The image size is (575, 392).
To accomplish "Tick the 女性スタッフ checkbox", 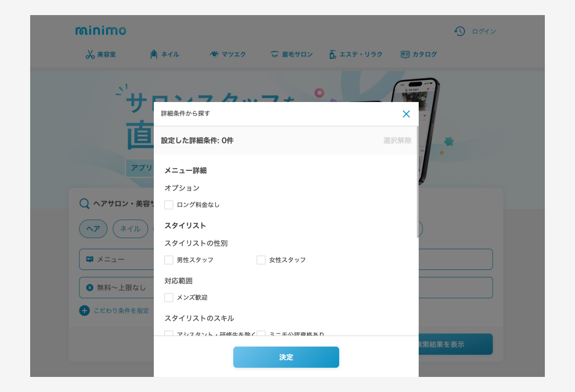I will (x=261, y=260).
